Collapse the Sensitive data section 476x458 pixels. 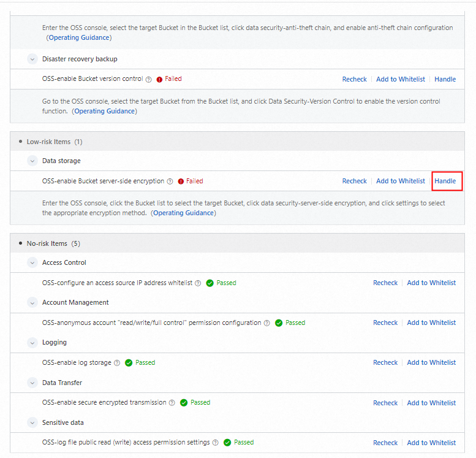click(x=32, y=423)
